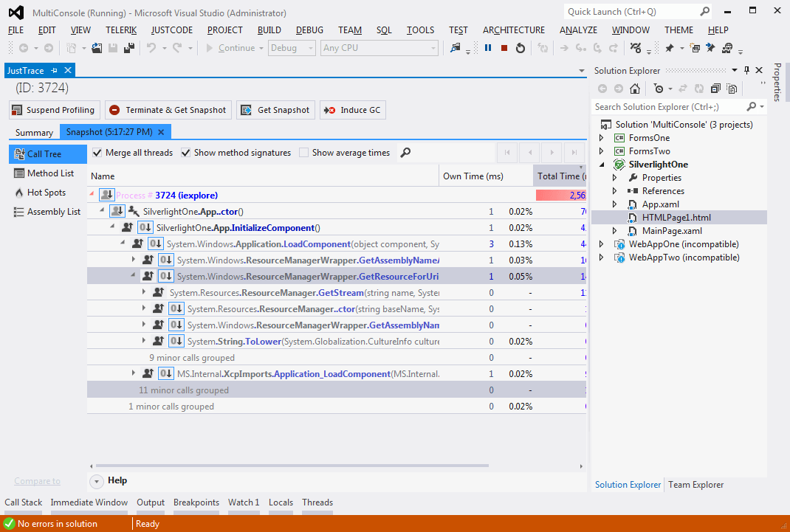Expand the ResourceManager.GetStream call tree row
This screenshot has height=532, width=790.
coord(143,292)
